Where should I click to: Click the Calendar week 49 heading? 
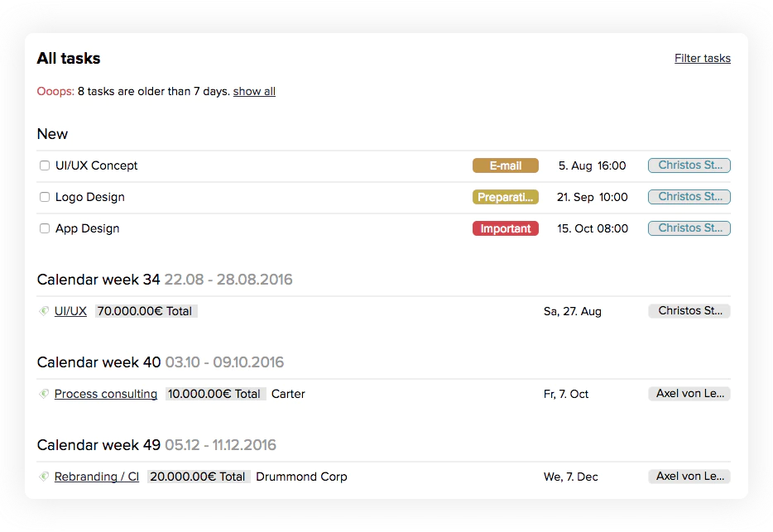pyautogui.click(x=156, y=445)
